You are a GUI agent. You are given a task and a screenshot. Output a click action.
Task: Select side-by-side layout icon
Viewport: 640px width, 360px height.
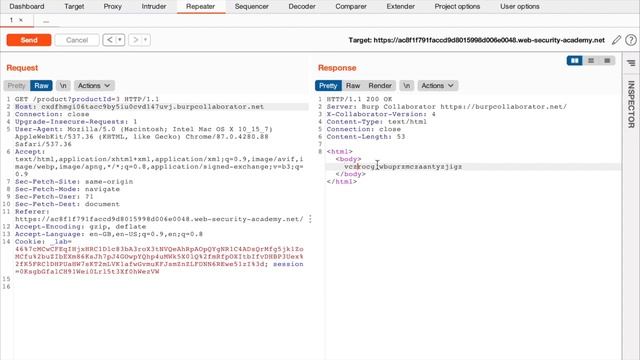575,61
